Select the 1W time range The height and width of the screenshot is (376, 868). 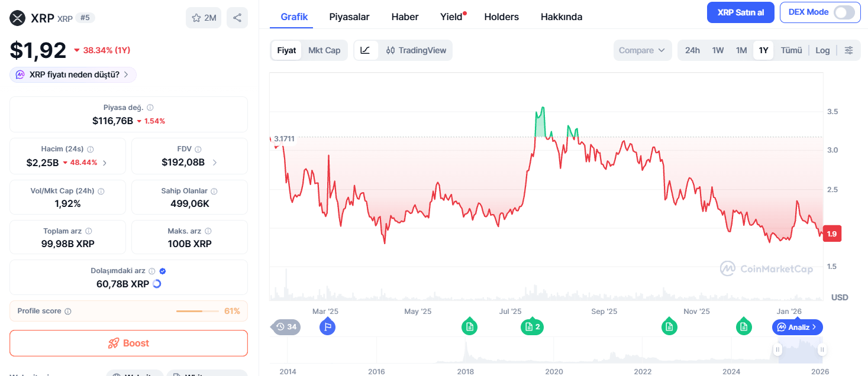tap(718, 50)
